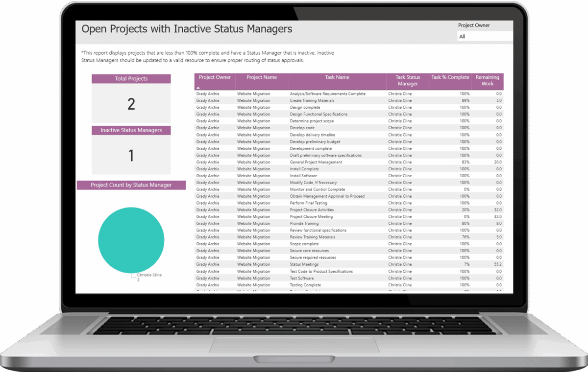Image resolution: width=588 pixels, height=372 pixels.
Task: Open the Project Owner dropdown showing All
Action: 485,36
